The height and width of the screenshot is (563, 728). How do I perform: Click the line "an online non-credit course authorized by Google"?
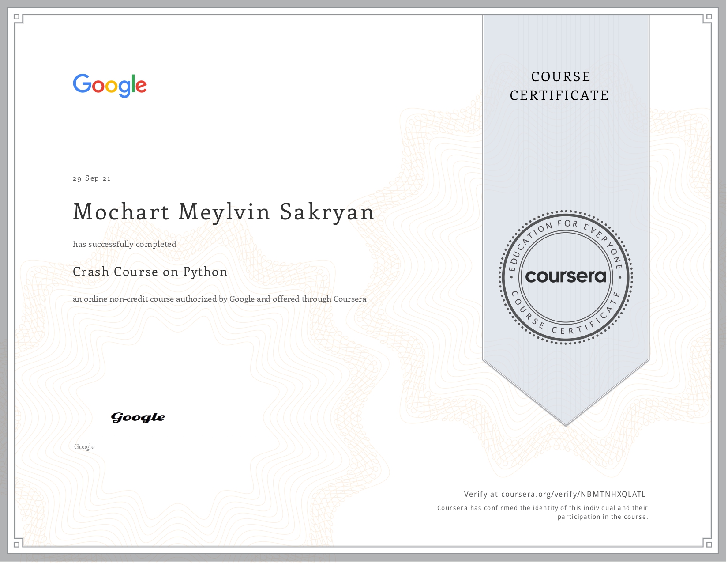click(x=220, y=299)
